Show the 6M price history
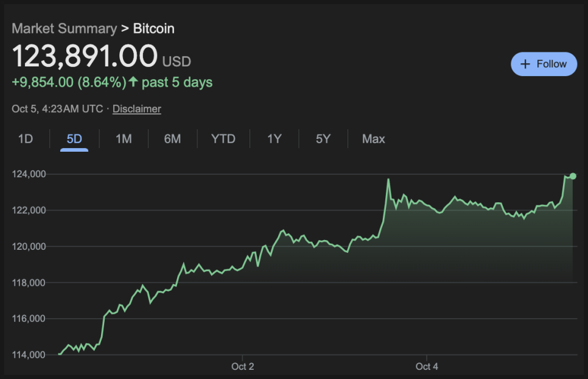This screenshot has width=588, height=379. tap(172, 139)
